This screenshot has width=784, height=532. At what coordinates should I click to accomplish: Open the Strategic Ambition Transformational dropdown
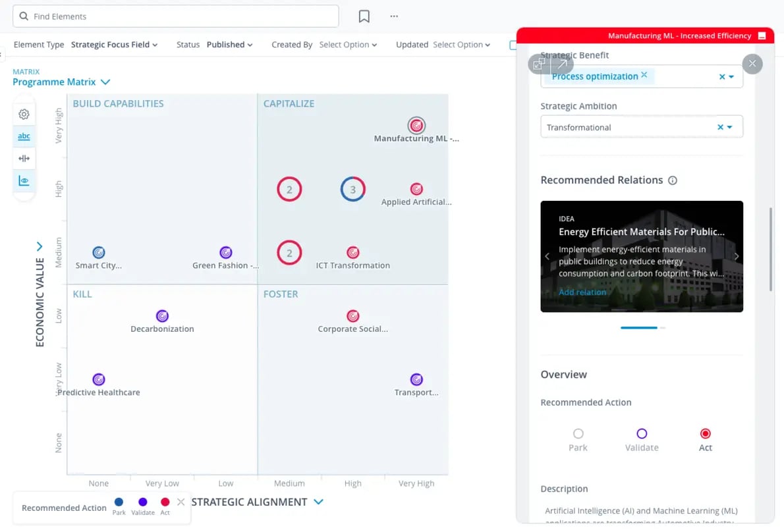click(x=729, y=127)
